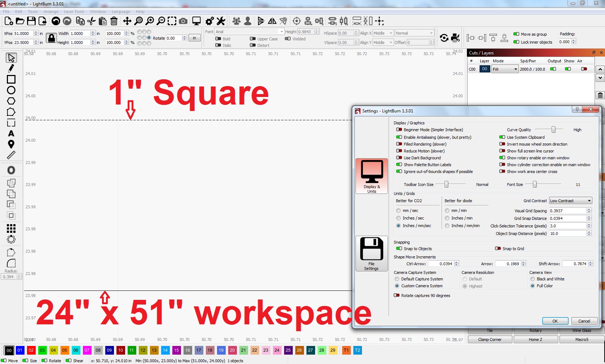Open camera capture icon in toolbar
Viewport: 605px width, 364px height.
pyautogui.click(x=183, y=21)
